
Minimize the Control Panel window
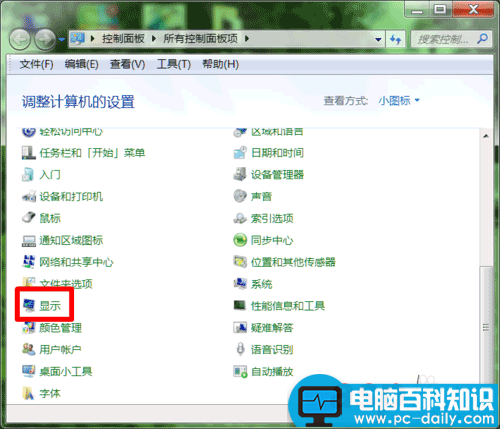[x=417, y=11]
